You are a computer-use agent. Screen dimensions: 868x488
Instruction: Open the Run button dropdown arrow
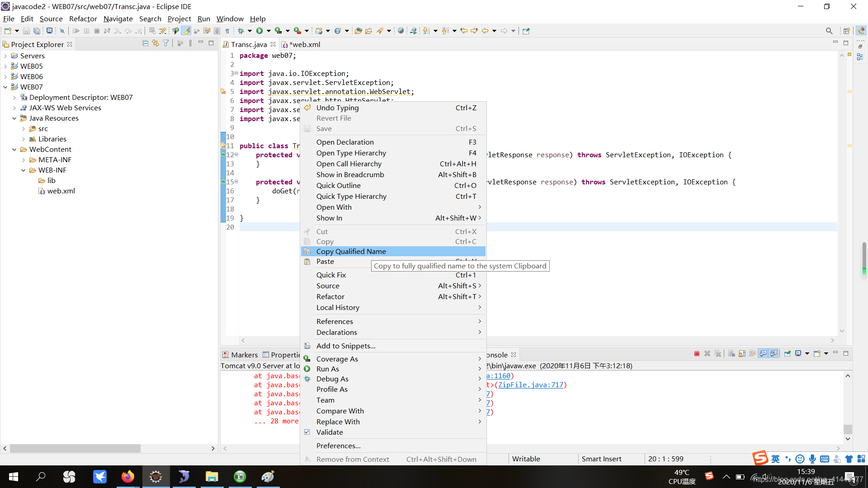point(269,31)
